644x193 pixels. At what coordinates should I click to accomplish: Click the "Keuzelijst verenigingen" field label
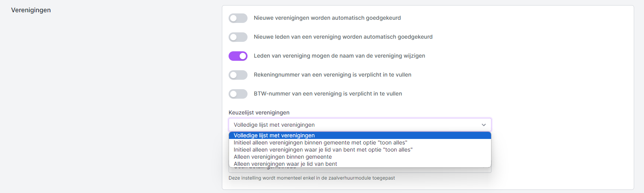259,112
